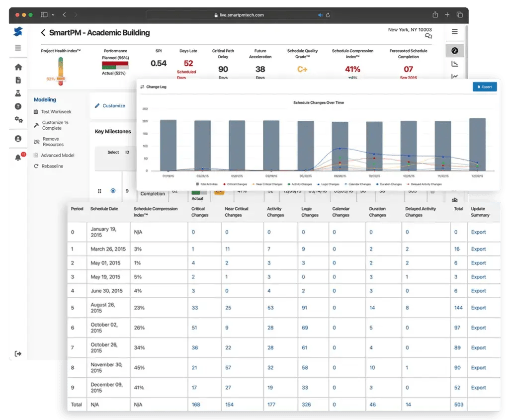Open the Home icon in the left sidebar
Viewport: 509px width, 420px height.
[x=18, y=66]
